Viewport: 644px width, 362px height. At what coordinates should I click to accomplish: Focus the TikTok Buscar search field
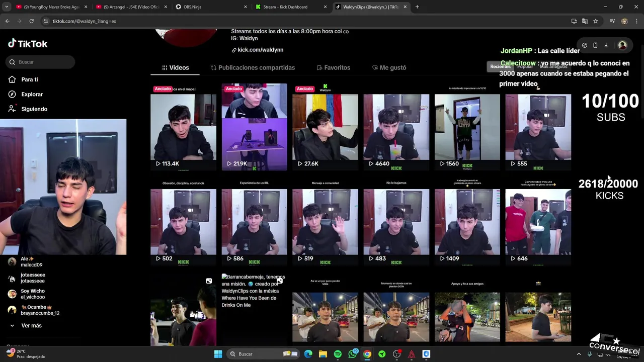coord(40,62)
